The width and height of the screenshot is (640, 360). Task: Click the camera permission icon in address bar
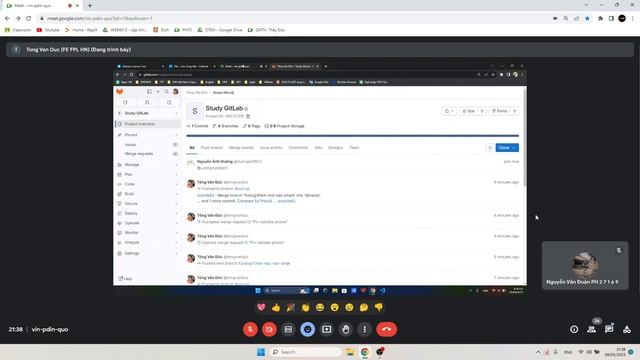tap(555, 18)
